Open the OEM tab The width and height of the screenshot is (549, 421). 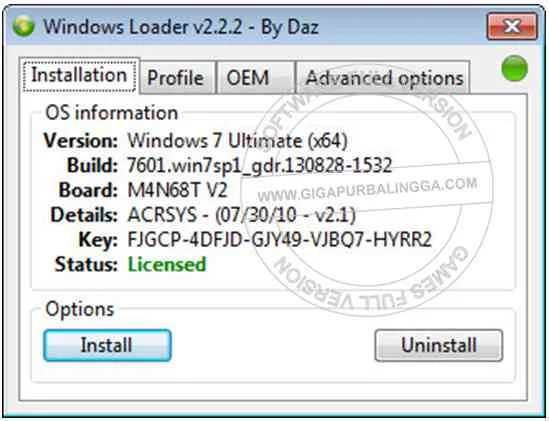point(255,77)
